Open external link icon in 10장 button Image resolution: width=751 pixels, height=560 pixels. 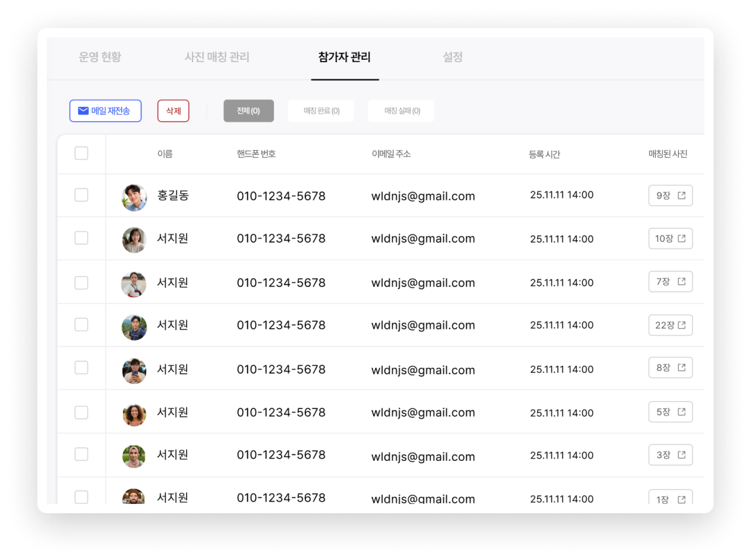point(682,238)
